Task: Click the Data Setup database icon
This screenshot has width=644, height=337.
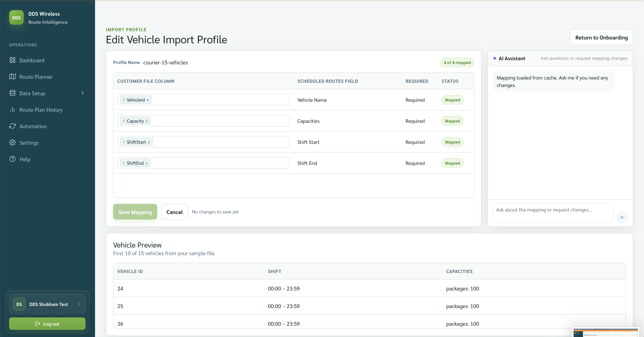Action: [x=12, y=93]
